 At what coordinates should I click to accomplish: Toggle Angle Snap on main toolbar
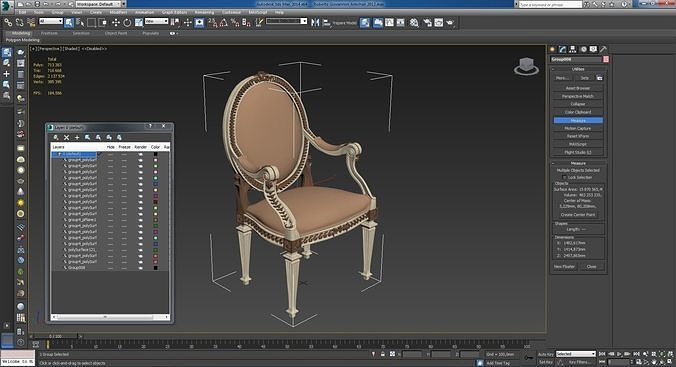coord(223,22)
